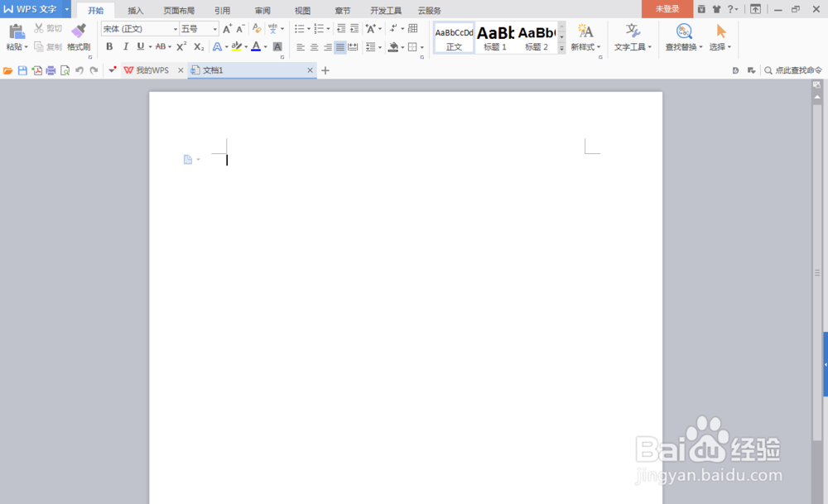Expand the styles gallery more arrow

click(562, 48)
